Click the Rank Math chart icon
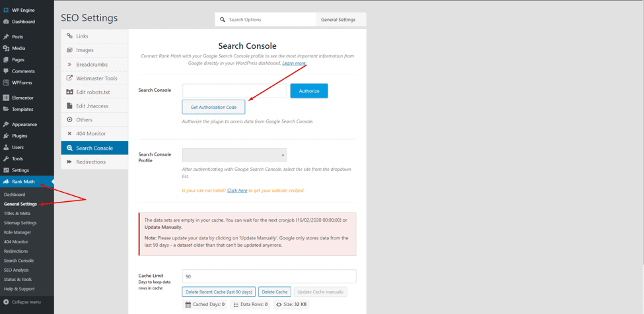 pos(6,181)
